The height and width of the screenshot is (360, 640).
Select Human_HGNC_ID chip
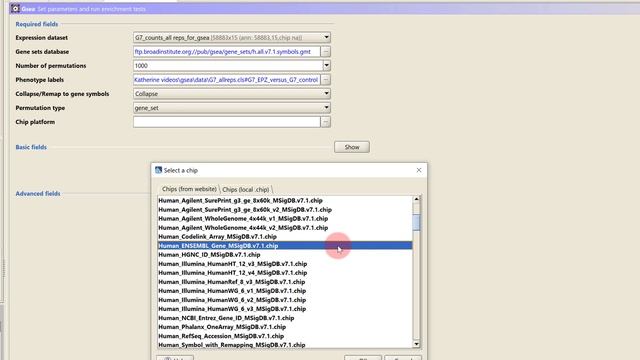(285, 254)
